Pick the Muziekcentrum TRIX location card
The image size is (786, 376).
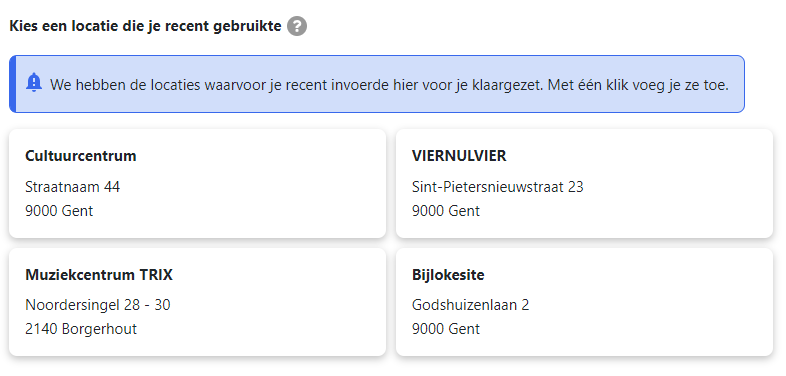pyautogui.click(x=198, y=302)
